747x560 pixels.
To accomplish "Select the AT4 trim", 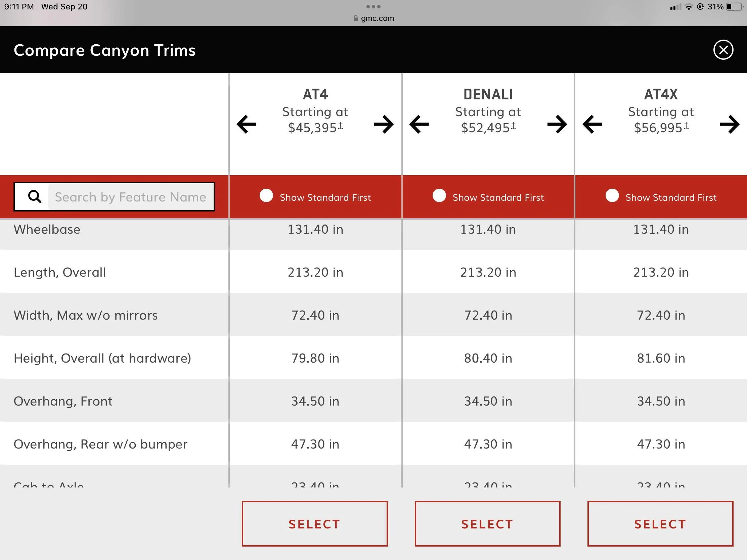I will point(315,524).
